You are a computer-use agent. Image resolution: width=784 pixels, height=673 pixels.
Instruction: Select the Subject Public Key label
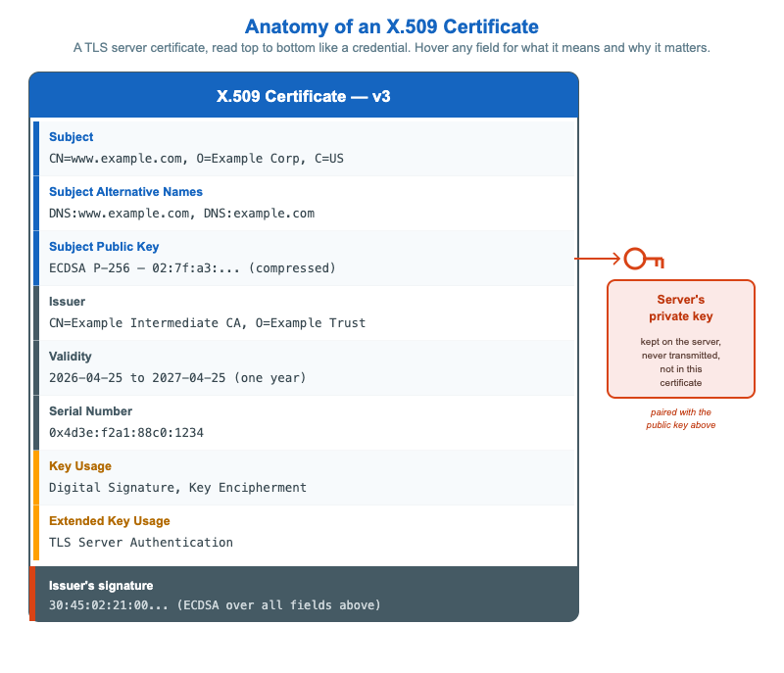click(x=104, y=247)
